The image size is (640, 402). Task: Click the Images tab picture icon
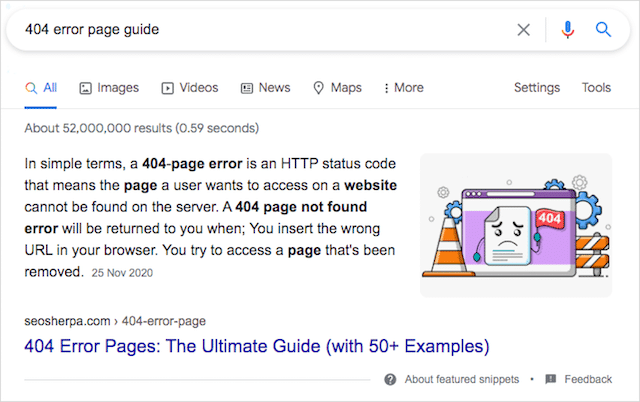tap(86, 88)
